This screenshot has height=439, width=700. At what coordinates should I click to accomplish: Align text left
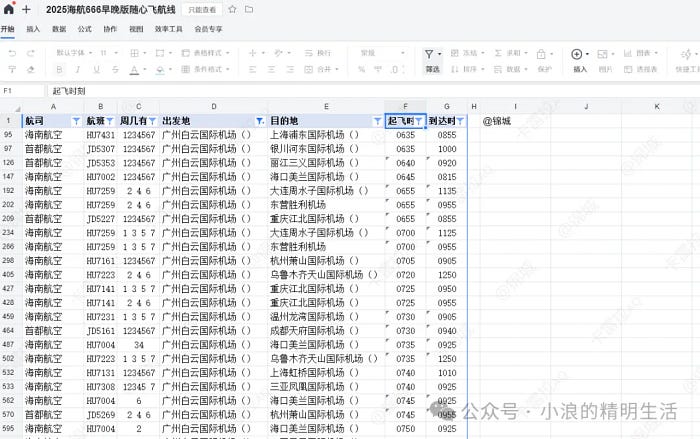click(x=252, y=69)
